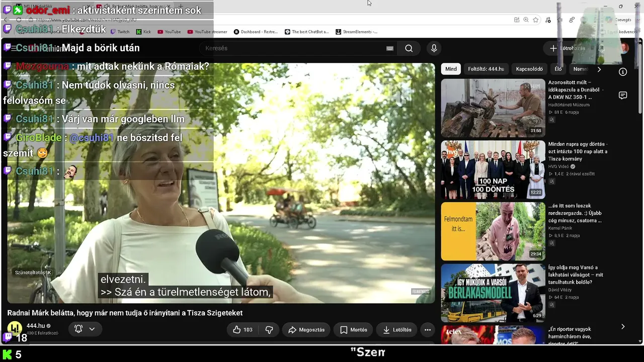Open the 100 NAP 100 DÖNTÉS thumbnail
This screenshot has width=644, height=362.
(493, 170)
